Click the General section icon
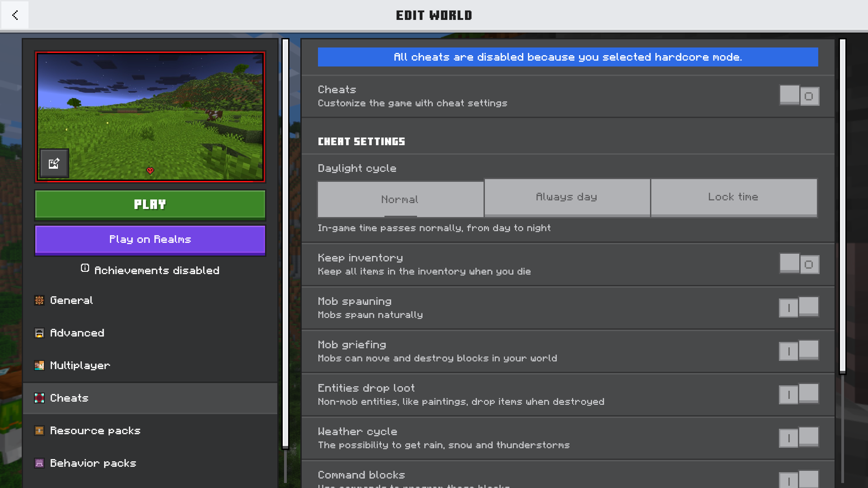 [x=39, y=300]
